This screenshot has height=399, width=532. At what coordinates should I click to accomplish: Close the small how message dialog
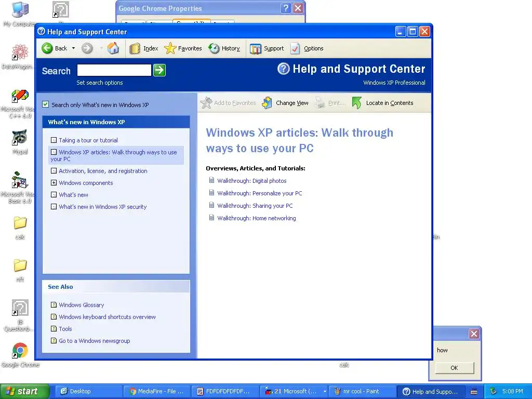point(474,334)
